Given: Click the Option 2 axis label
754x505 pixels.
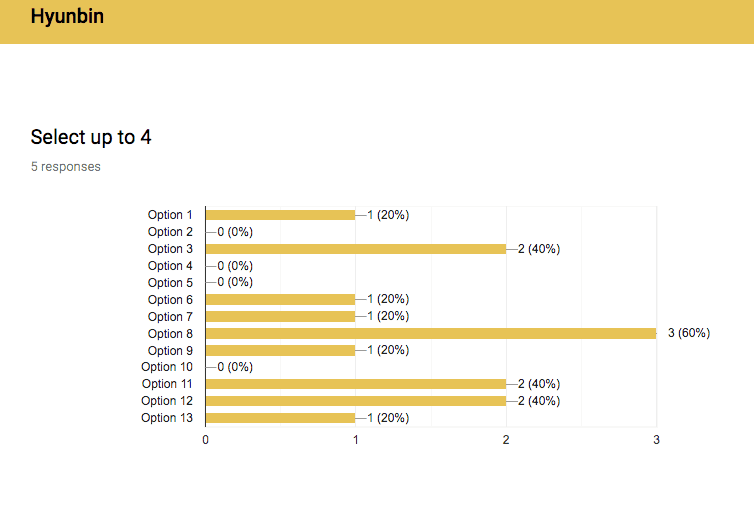Looking at the screenshot, I should click(170, 232).
